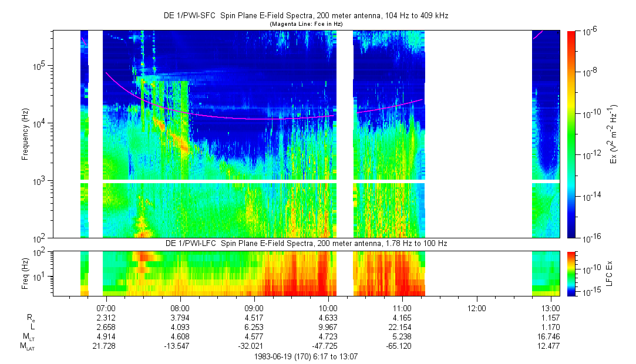The image size is (636, 364).
Task: Click the Freq (Hz) lower axis label
Action: (25, 273)
